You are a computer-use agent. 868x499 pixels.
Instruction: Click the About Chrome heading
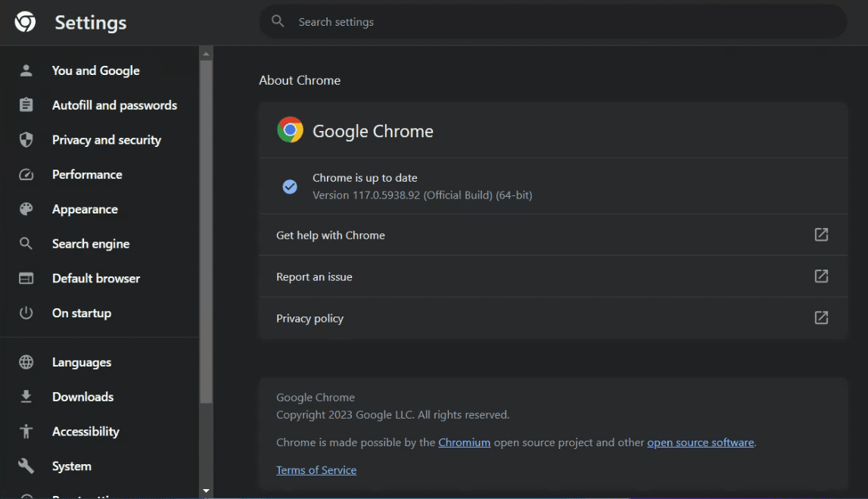click(x=300, y=80)
